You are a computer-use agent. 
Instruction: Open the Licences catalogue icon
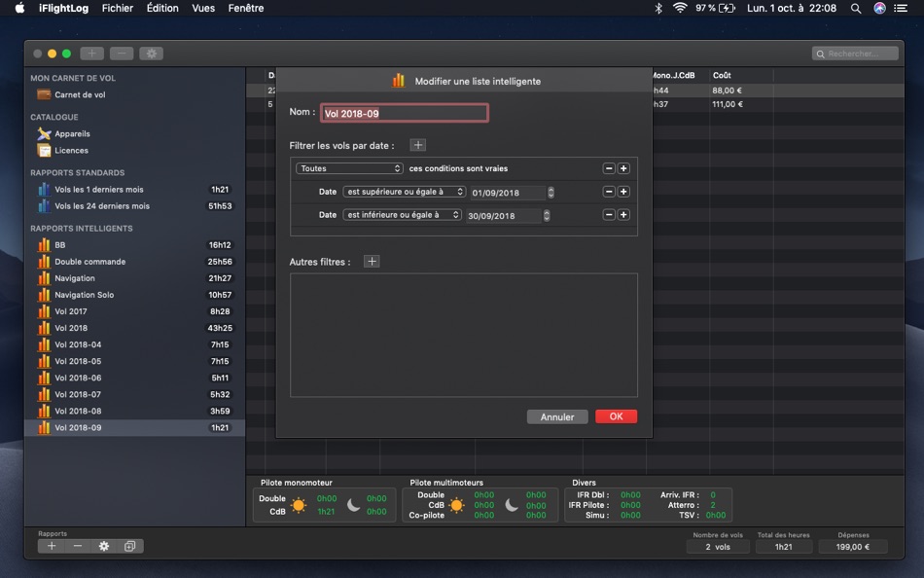click(44, 151)
